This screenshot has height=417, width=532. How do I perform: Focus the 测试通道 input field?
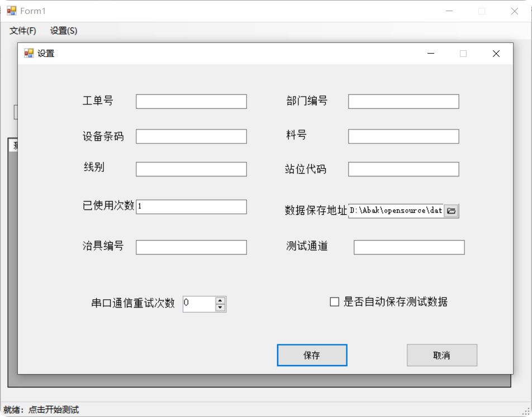tap(409, 247)
